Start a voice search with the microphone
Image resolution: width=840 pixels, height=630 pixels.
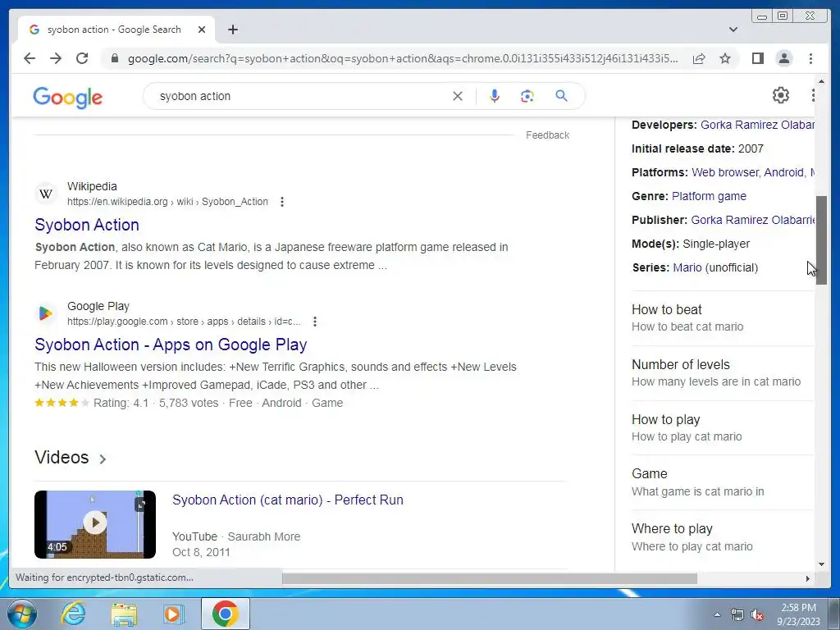[x=495, y=96]
